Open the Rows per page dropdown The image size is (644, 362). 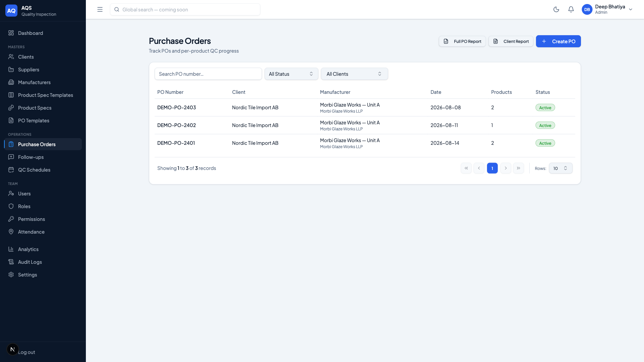560,168
